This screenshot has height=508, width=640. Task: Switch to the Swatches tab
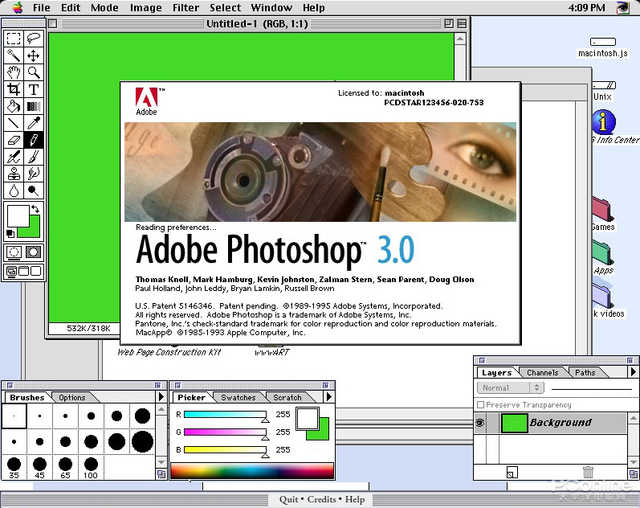pyautogui.click(x=238, y=397)
